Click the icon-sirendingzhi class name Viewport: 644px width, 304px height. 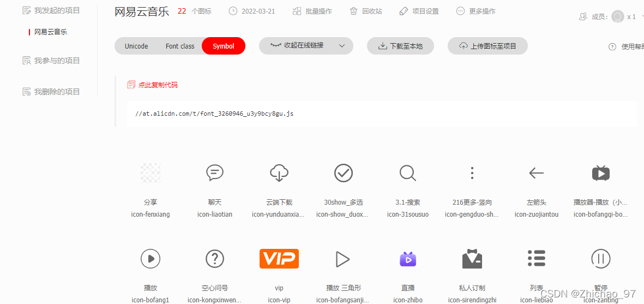click(472, 300)
